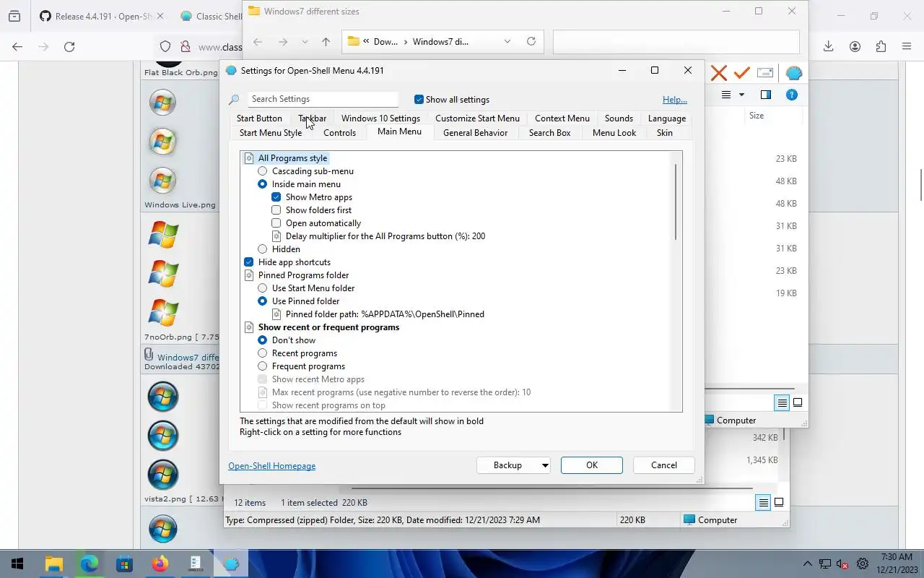
Task: Open the browser account icon
Action: point(855,46)
